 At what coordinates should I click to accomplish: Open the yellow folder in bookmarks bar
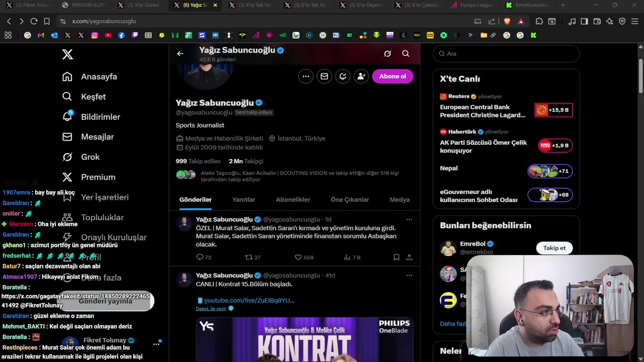click(x=484, y=35)
